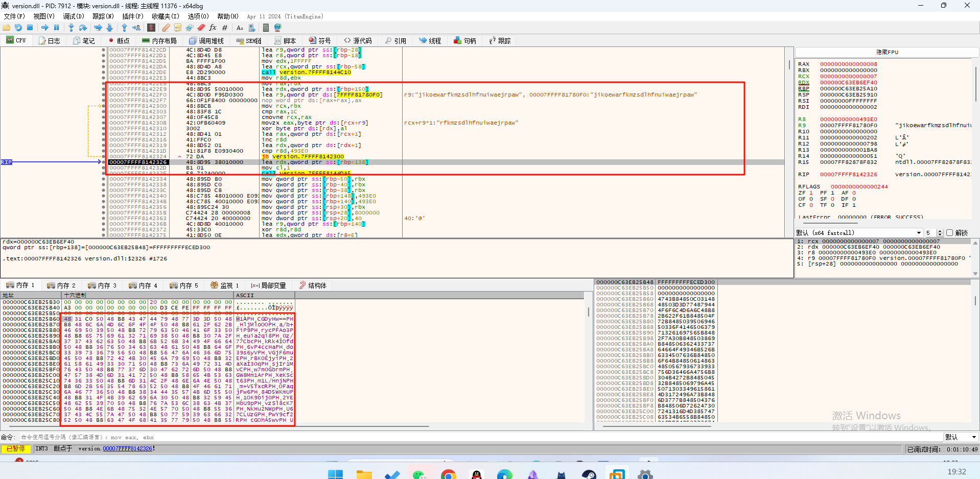Image resolution: width=980 pixels, height=479 pixels.
Task: Open the 调试(D) menu
Action: point(73,16)
